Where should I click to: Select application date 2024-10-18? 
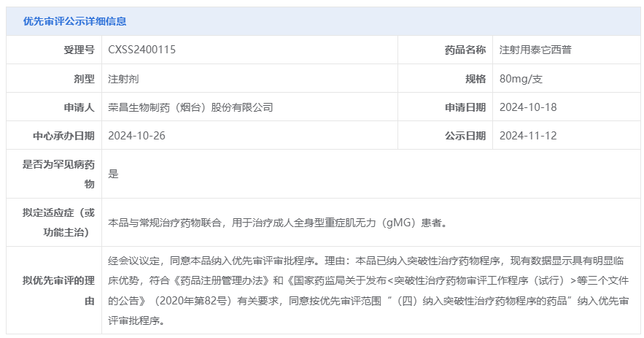click(528, 107)
